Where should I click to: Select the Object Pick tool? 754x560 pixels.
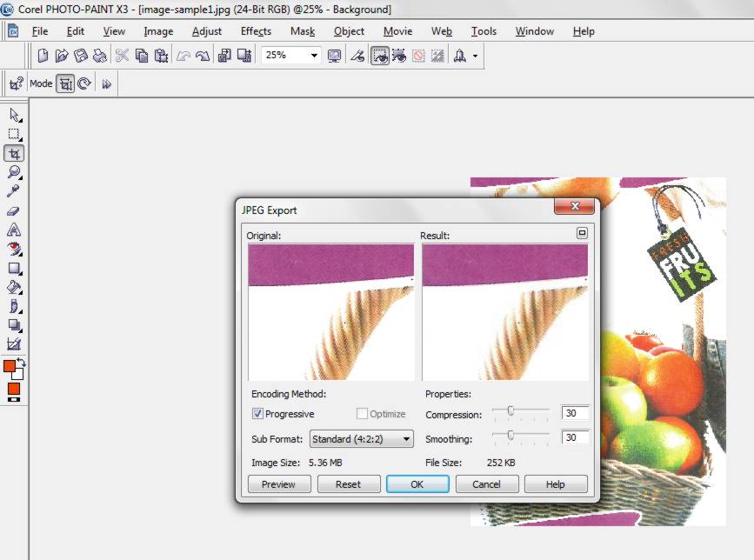click(x=12, y=115)
